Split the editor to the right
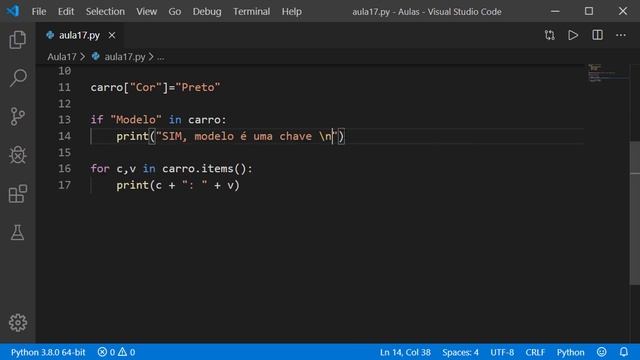640x360 pixels. pos(597,35)
